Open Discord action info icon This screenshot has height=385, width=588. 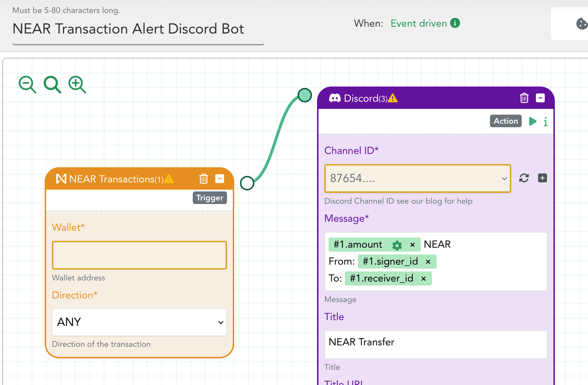pos(545,122)
